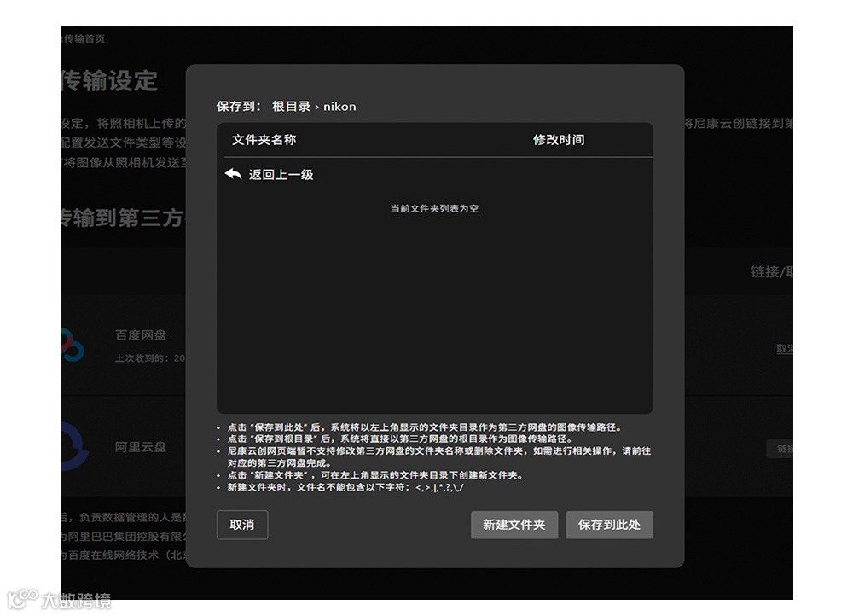Click 保存到此处 to save here
853x616 pixels.
click(x=610, y=525)
